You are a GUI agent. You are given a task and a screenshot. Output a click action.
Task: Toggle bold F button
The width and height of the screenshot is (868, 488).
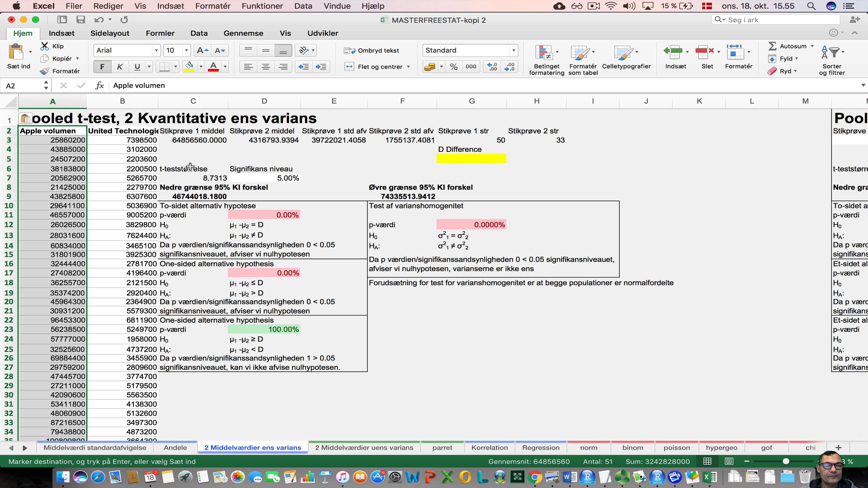102,67
